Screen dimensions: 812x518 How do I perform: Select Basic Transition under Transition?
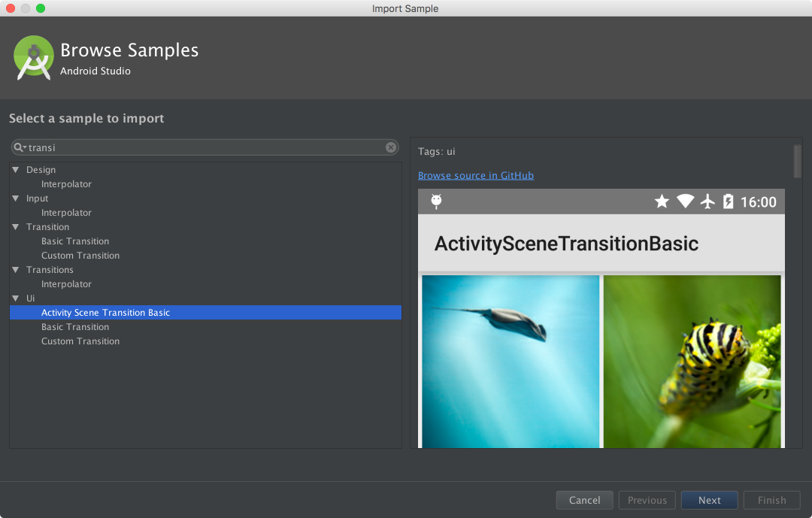(75, 241)
